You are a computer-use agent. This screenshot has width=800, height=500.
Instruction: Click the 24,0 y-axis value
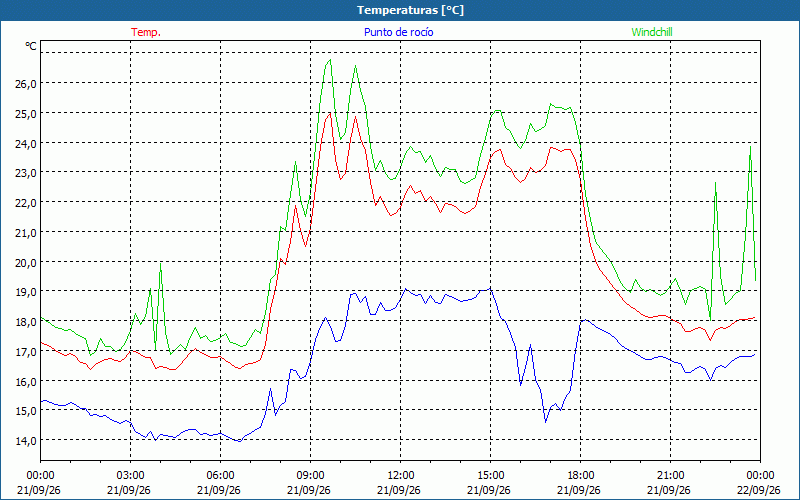[26, 143]
